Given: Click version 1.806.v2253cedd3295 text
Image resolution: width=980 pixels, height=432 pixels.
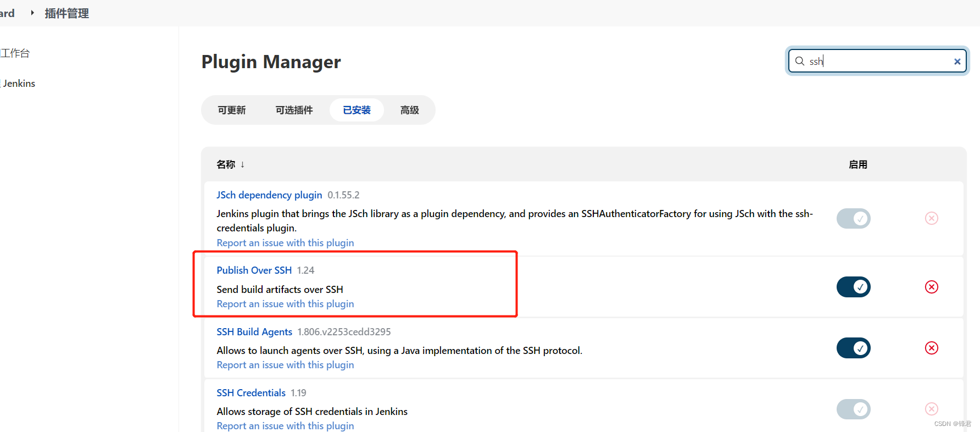Looking at the screenshot, I should (x=344, y=332).
